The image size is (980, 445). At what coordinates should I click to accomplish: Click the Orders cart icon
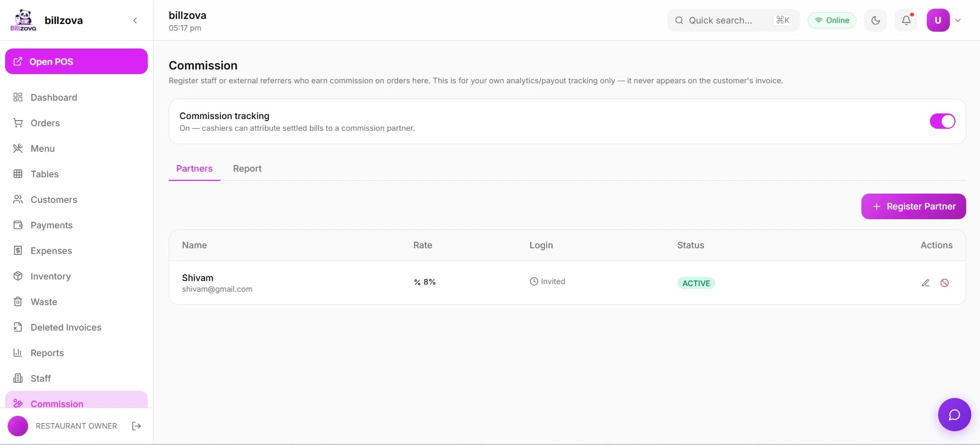(18, 123)
